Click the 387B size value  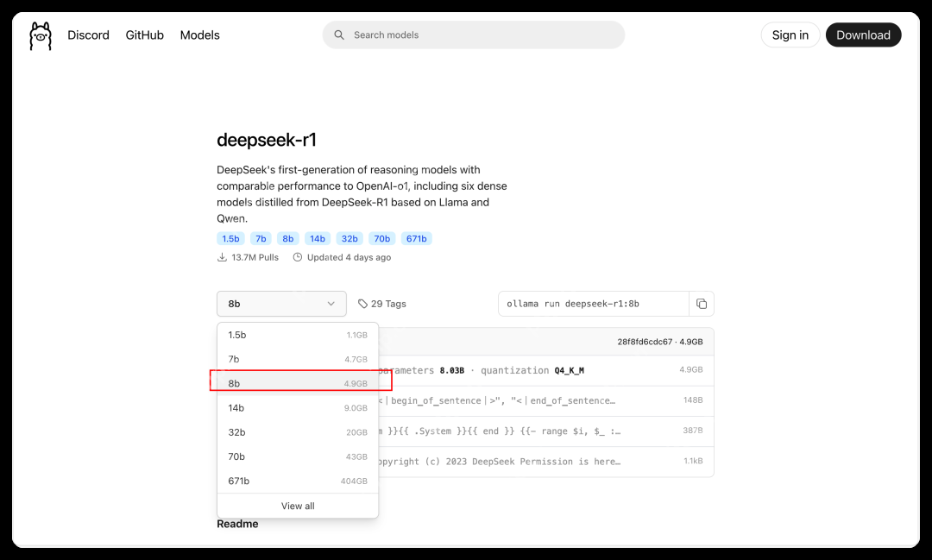coord(693,431)
